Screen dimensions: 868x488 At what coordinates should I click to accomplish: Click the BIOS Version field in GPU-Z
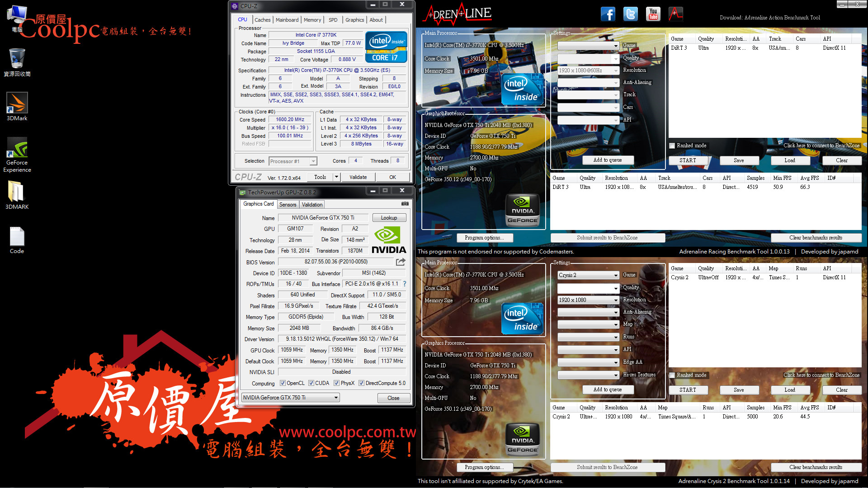pyautogui.click(x=336, y=262)
